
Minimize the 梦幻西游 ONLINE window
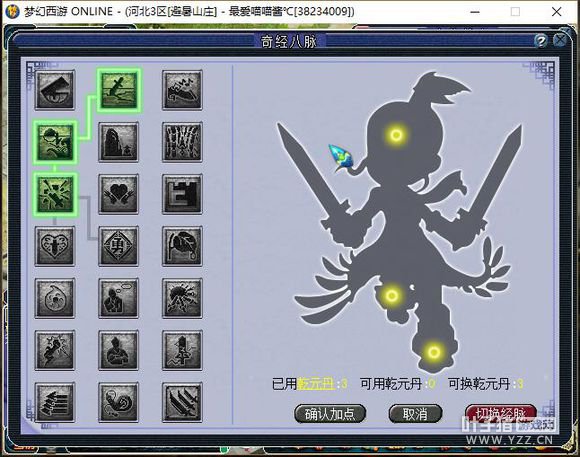pos(475,12)
